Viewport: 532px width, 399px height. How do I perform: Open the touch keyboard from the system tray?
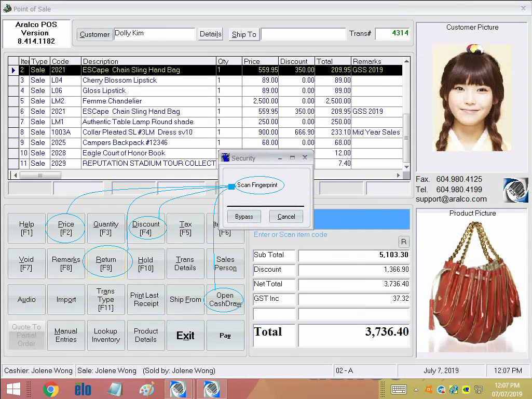click(x=399, y=390)
